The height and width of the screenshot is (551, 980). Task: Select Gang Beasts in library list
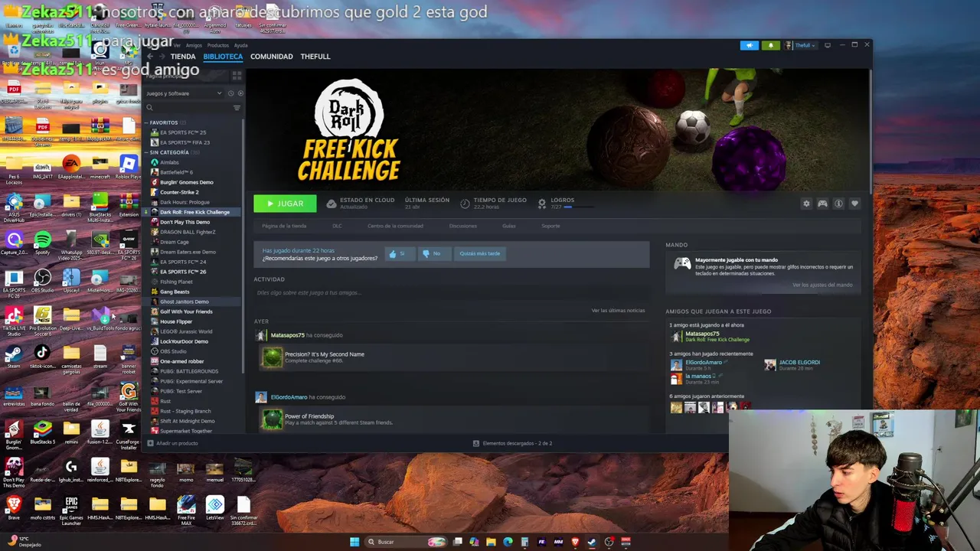175,292
